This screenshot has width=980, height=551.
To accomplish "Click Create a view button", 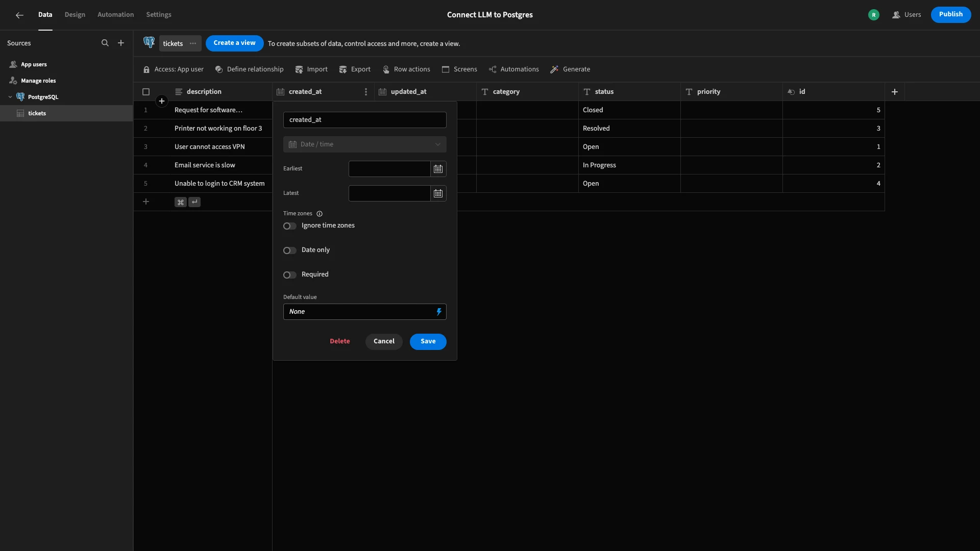I will coord(235,43).
